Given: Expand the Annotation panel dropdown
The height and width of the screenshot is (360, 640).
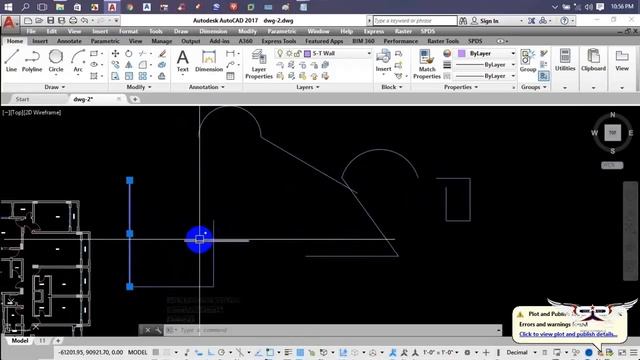Looking at the screenshot, I should click(x=207, y=87).
